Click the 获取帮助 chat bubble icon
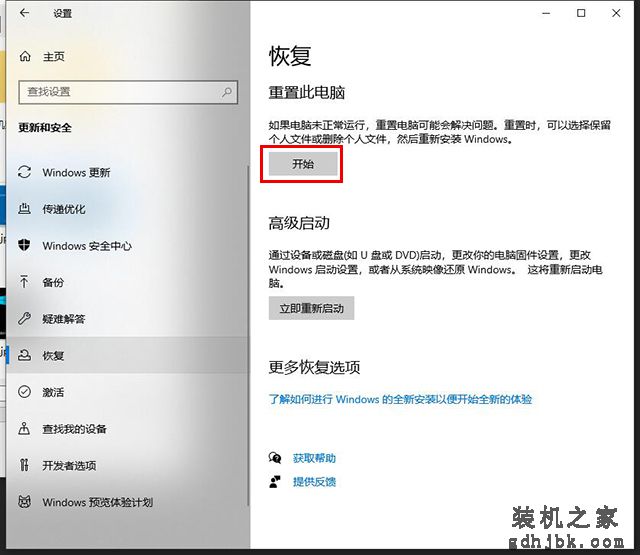 click(275, 458)
